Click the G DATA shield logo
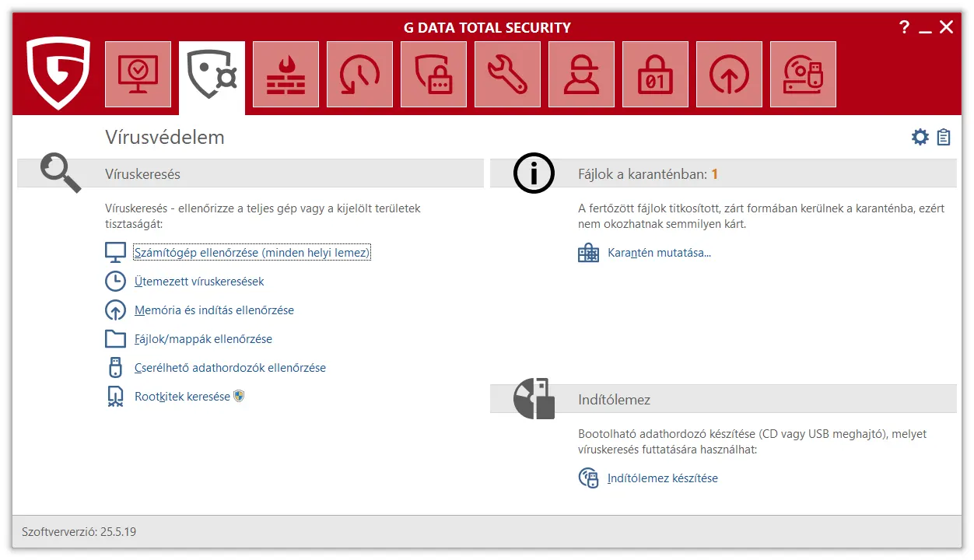This screenshot has width=974, height=560. [58, 74]
